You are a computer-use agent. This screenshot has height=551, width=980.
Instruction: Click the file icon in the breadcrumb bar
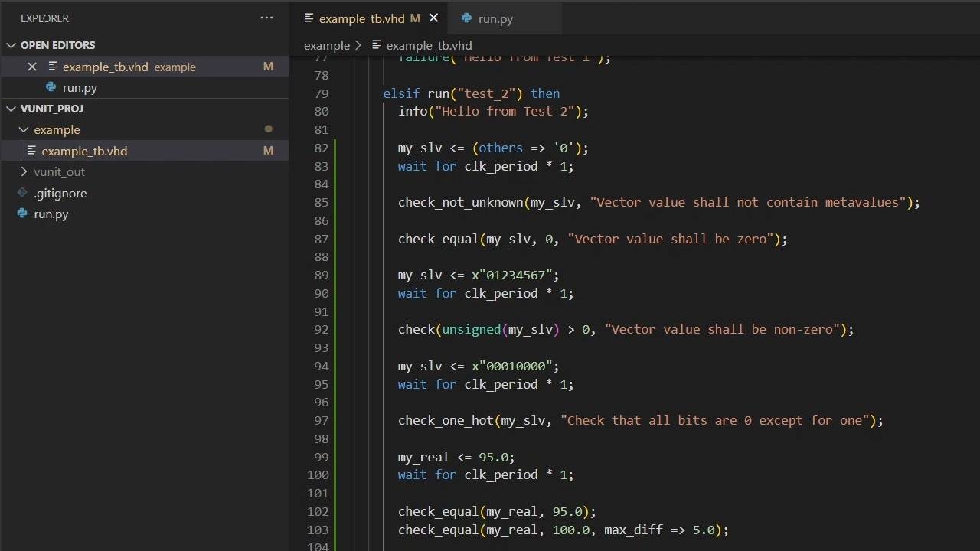point(379,45)
